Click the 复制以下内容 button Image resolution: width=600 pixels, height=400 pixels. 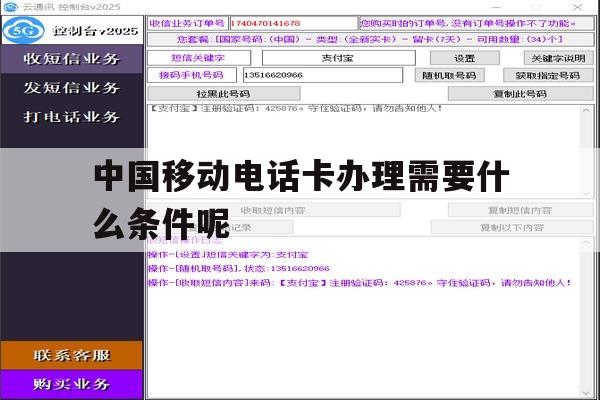point(512,228)
